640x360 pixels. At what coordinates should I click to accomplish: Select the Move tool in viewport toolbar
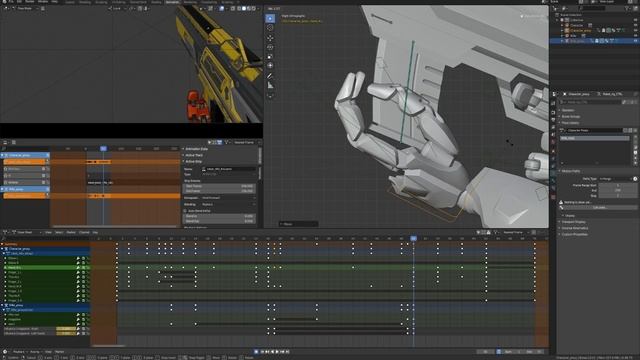270,38
